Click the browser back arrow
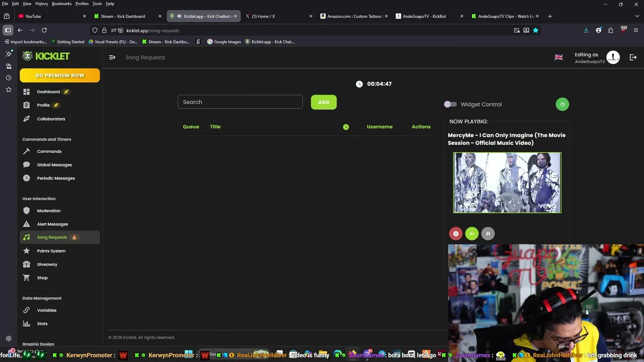Viewport: 644px width, 362px height. (20, 30)
